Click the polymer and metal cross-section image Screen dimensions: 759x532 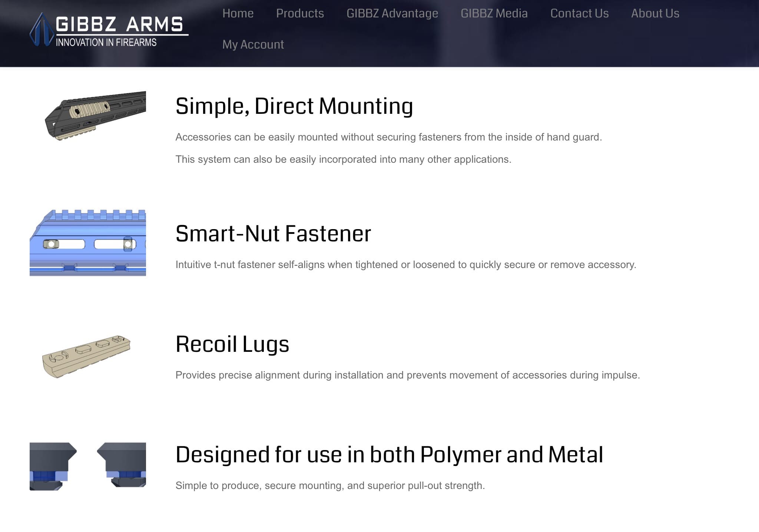coord(88,466)
